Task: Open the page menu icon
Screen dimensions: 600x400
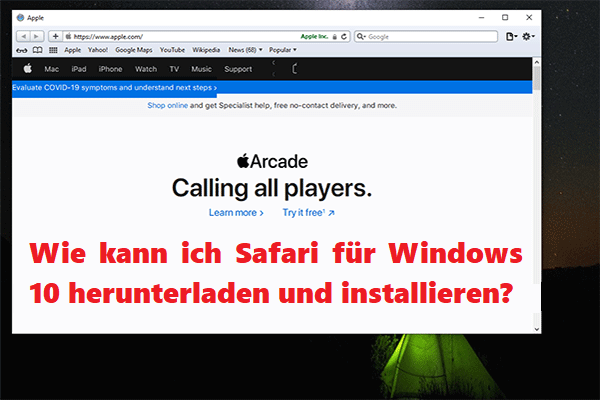Action: (511, 36)
